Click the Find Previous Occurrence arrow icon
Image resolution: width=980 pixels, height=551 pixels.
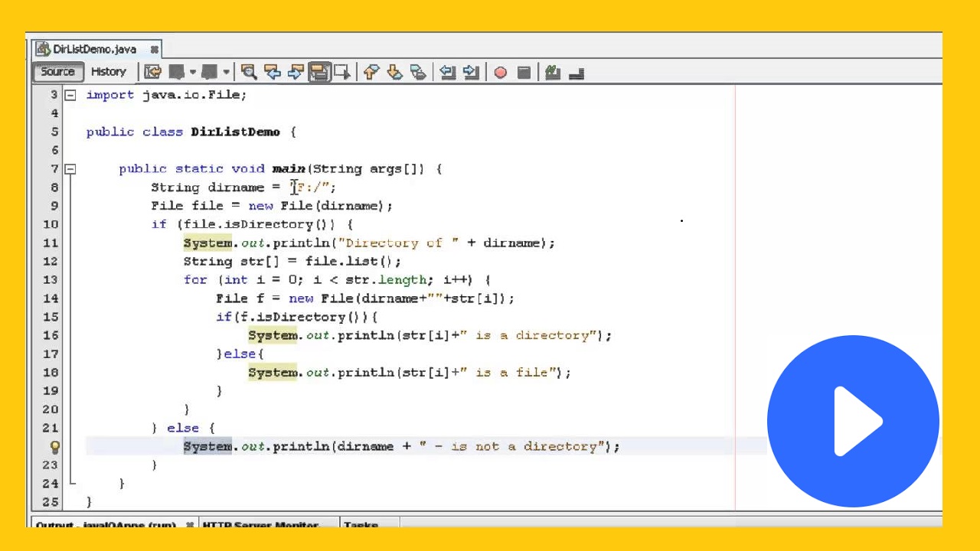click(273, 71)
